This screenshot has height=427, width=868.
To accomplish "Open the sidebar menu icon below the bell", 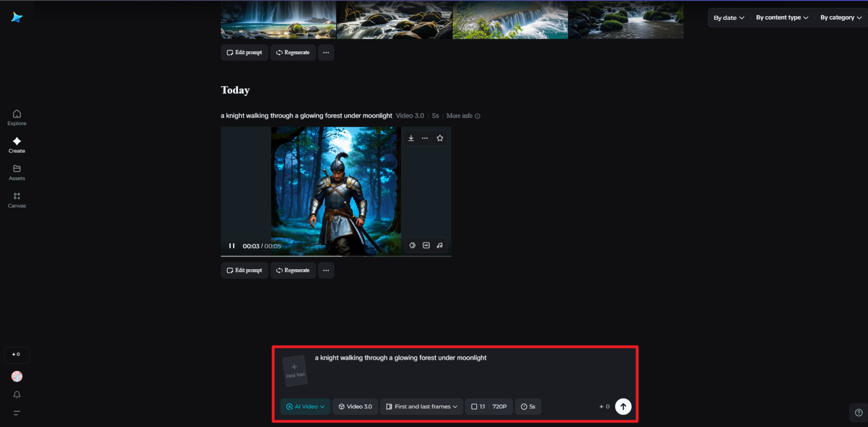I will (x=17, y=413).
